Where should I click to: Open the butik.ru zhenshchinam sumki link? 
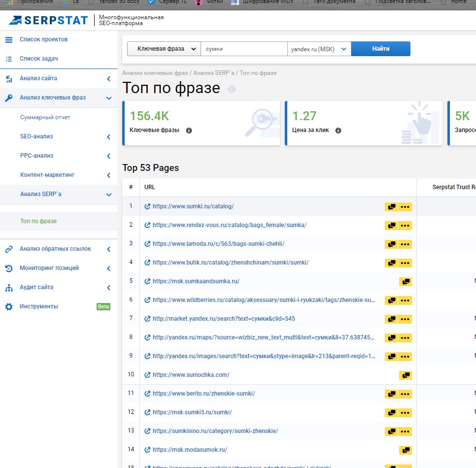click(x=231, y=263)
